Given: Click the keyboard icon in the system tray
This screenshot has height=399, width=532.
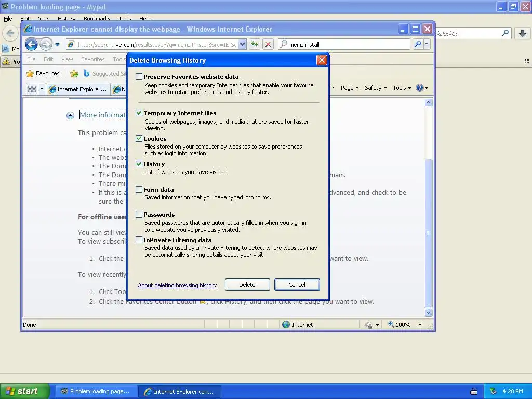Looking at the screenshot, I should [474, 392].
